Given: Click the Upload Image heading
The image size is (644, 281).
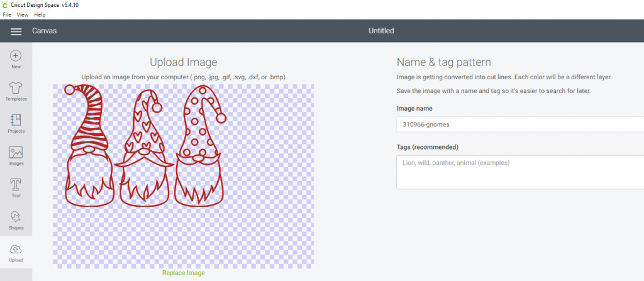Looking at the screenshot, I should coord(183,62).
